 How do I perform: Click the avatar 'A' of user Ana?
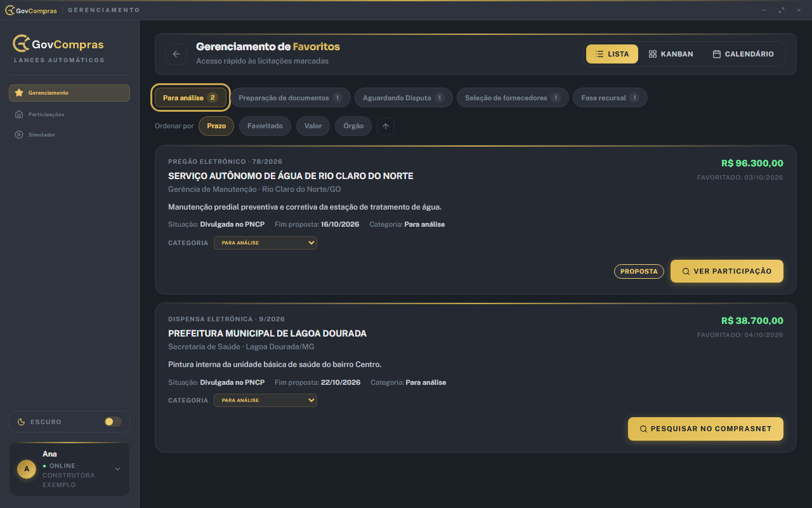[x=26, y=469]
